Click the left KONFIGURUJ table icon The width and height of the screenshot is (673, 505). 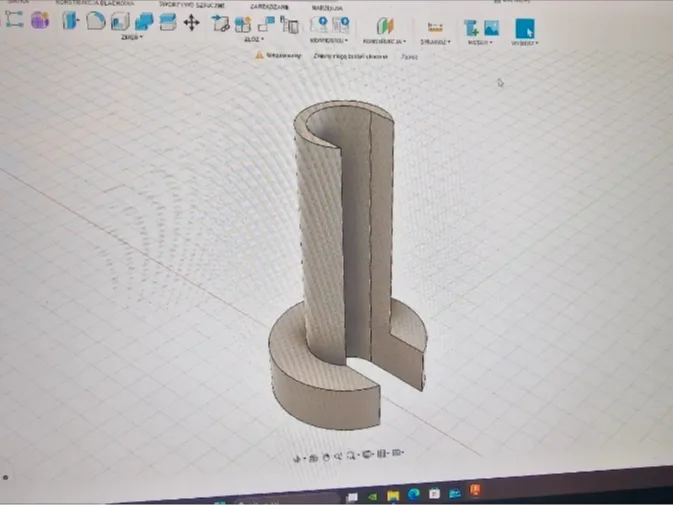(x=319, y=25)
